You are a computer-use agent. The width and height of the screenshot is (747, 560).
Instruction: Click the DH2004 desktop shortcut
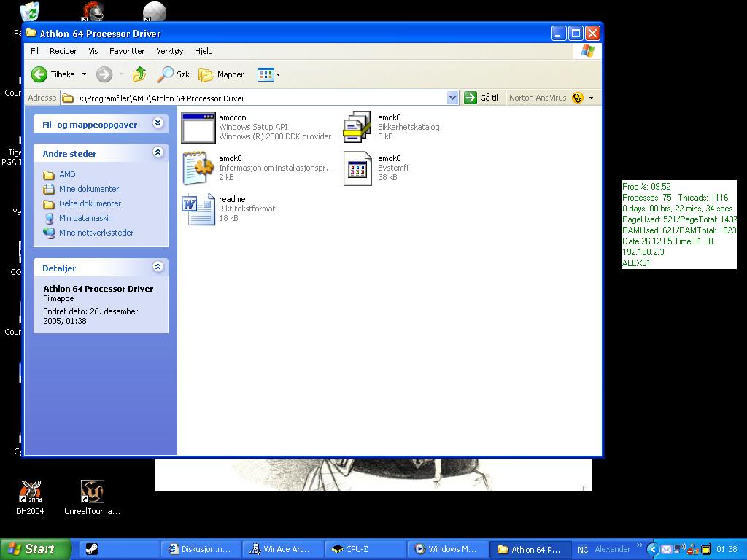tap(30, 497)
